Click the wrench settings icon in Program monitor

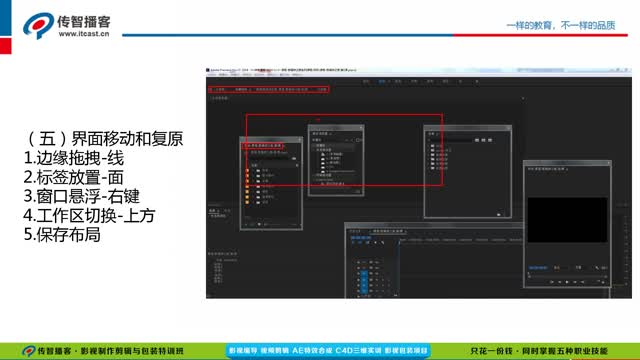point(597,268)
